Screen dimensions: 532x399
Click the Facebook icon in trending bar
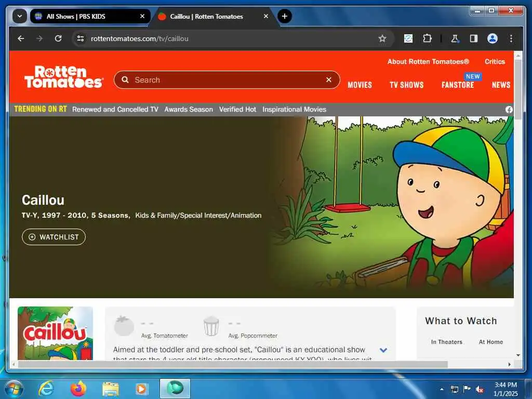click(x=509, y=109)
